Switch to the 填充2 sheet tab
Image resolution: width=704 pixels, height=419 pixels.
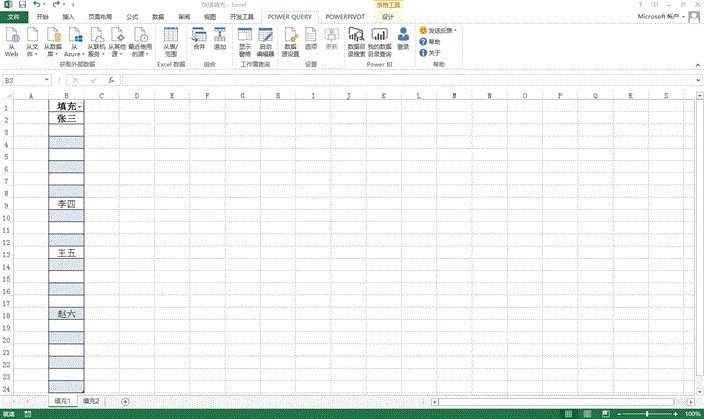tap(93, 400)
